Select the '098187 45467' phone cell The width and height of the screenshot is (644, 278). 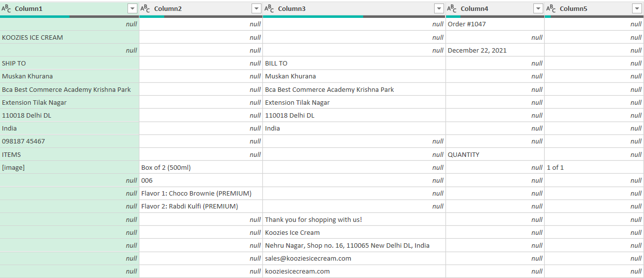point(69,141)
